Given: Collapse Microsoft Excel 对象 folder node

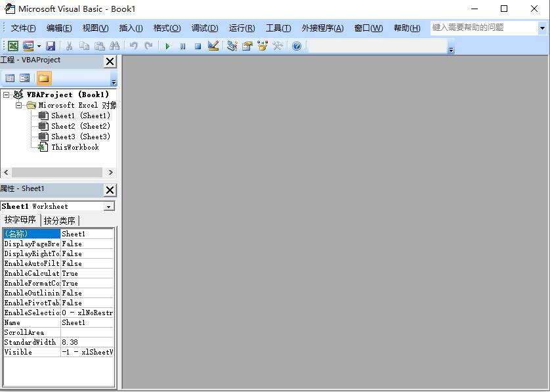Looking at the screenshot, I should coord(18,105).
